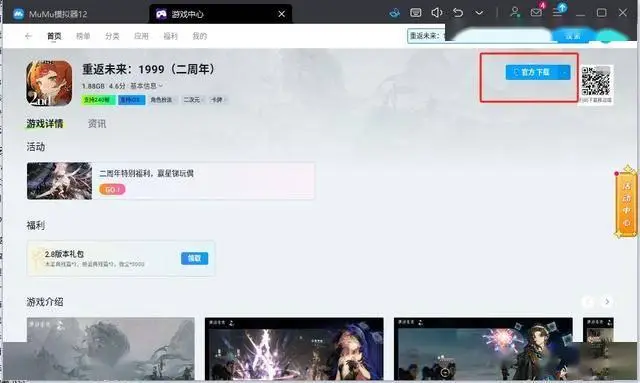Viewport: 640px width, 383px height.
Task: Open the user account icon
Action: click(515, 12)
